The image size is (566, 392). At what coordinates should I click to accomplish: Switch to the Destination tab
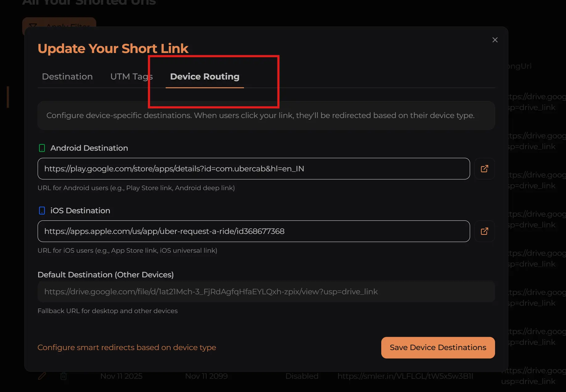67,76
